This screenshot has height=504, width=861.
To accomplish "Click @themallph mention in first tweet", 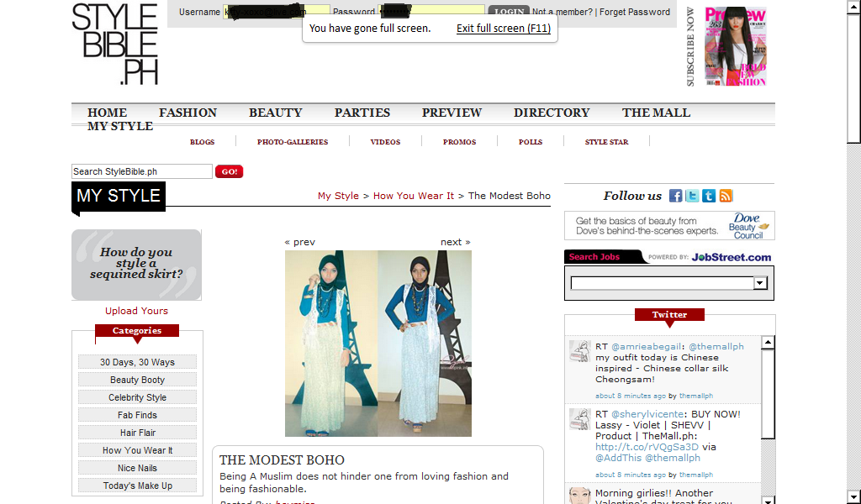I will (x=716, y=347).
